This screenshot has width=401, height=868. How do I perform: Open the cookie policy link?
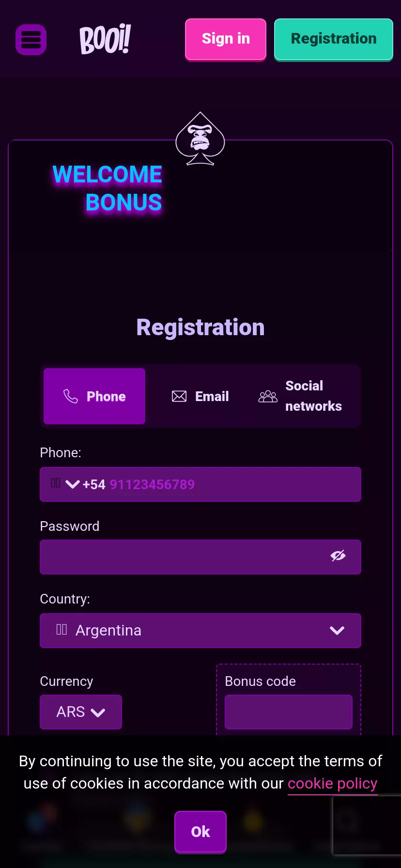pos(332,784)
